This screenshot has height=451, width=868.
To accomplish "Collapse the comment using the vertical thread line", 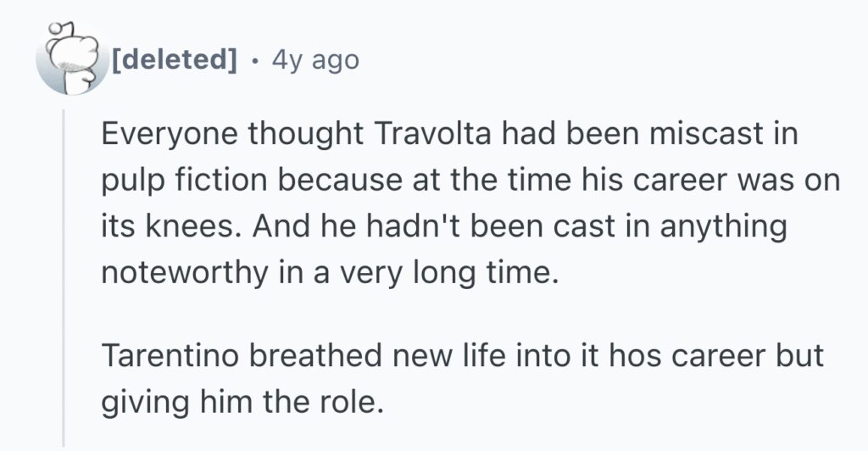I will (x=64, y=276).
